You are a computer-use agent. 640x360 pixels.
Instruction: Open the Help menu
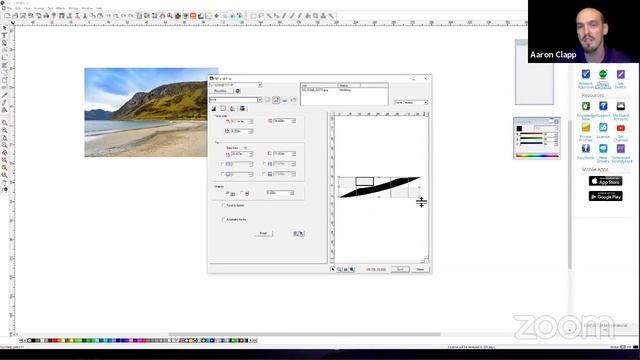coord(99,8)
